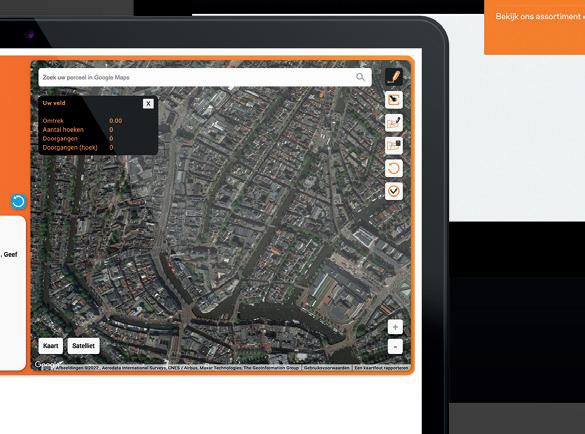Viewport: 585px width, 434px height.
Task: Click the search magnifier icon
Action: click(x=360, y=77)
